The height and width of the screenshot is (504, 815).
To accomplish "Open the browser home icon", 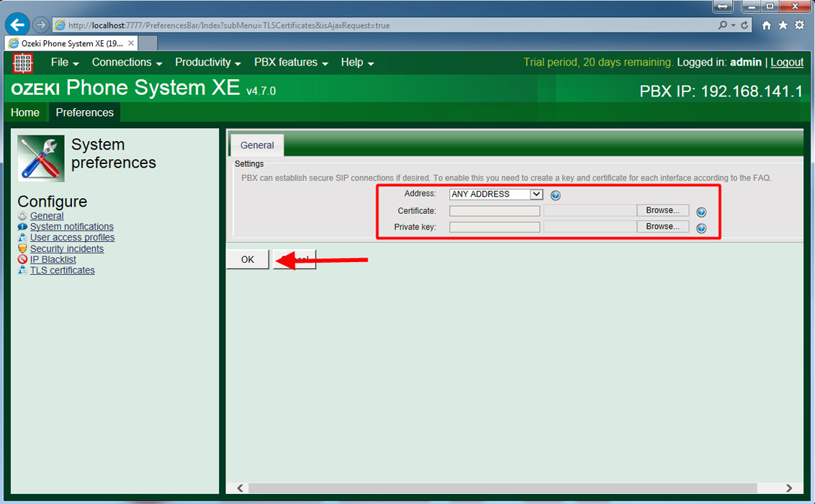I will coord(766,25).
